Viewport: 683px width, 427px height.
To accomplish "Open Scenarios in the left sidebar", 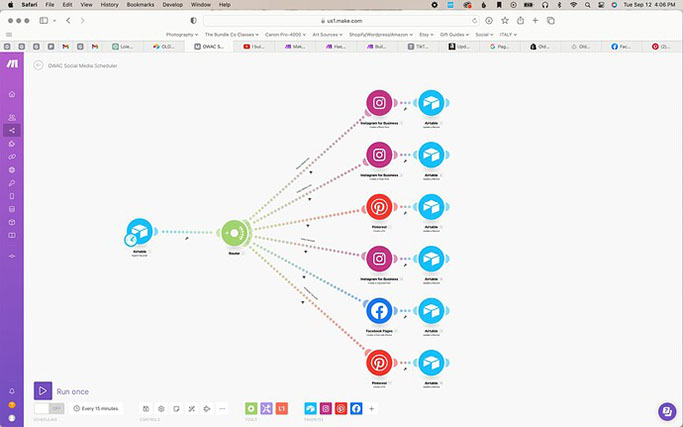I will tap(12, 130).
